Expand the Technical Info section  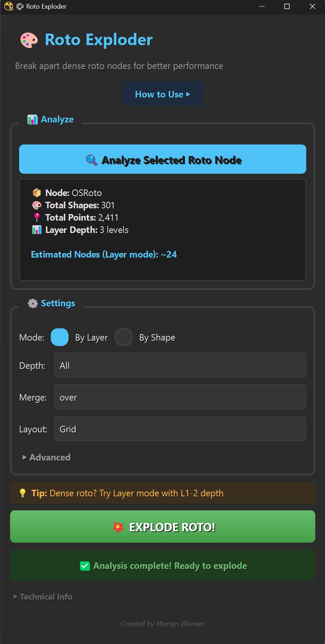coord(43,597)
